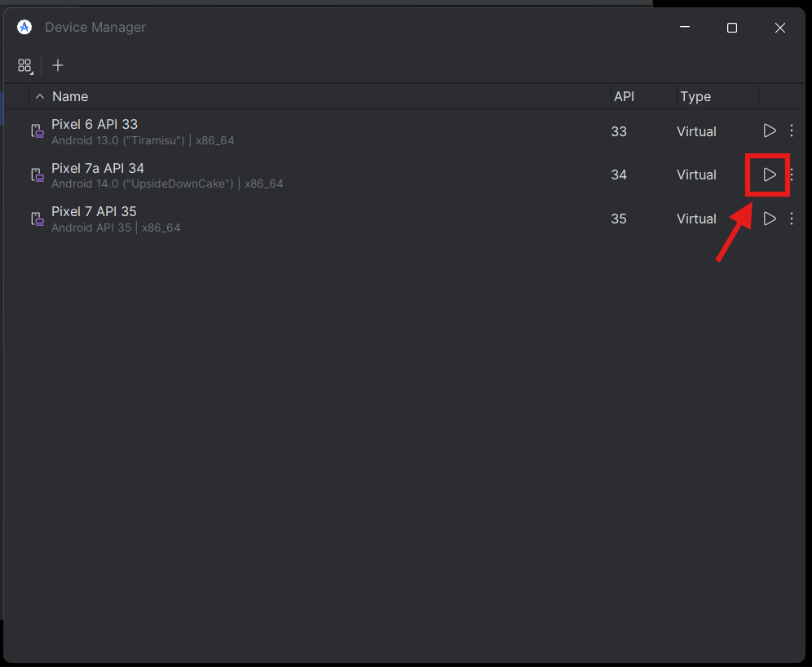The image size is (812, 667).
Task: Open the device grouping dropdown in the toolbar
Action: [x=25, y=66]
